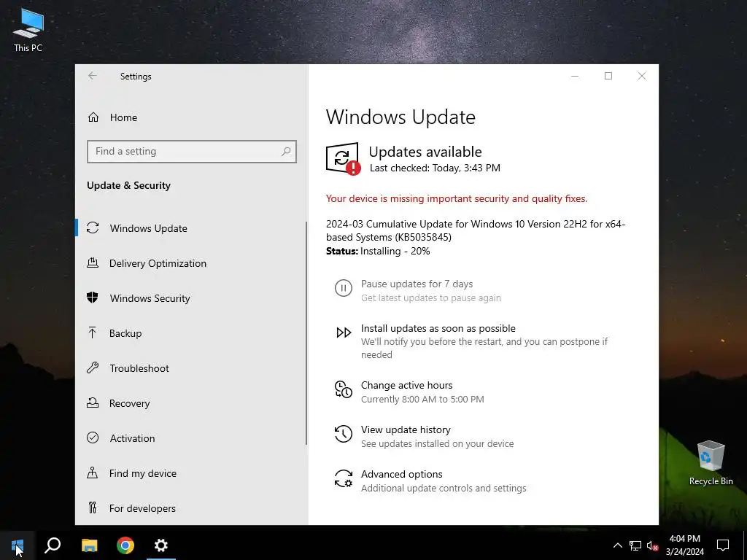This screenshot has width=747, height=560.
Task: Open Recovery settings
Action: [190, 403]
